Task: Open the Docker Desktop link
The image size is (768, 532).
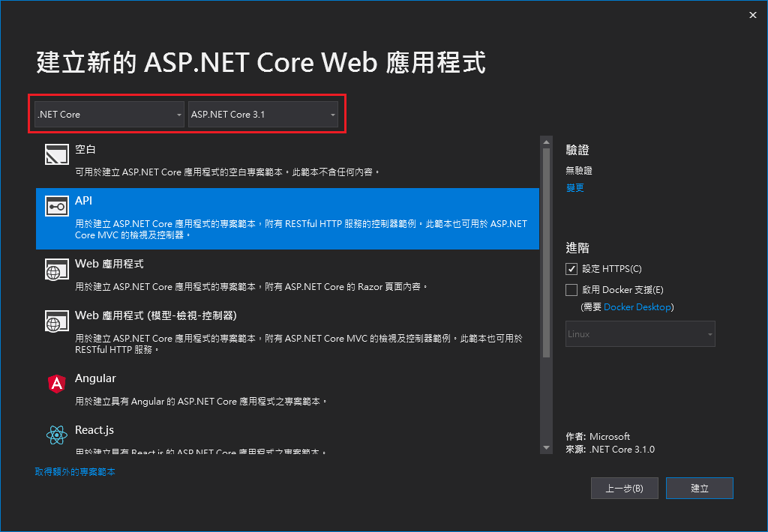Action: [x=637, y=307]
